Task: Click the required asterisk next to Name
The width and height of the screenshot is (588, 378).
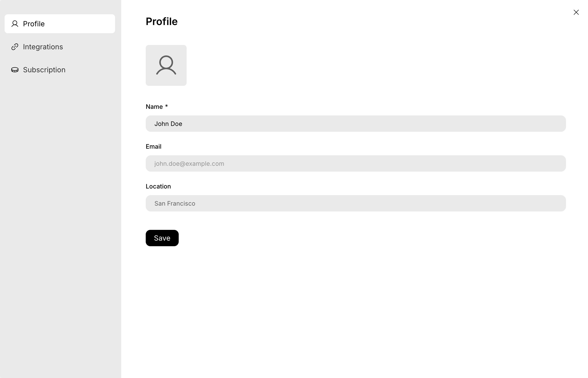Action: coord(166,107)
